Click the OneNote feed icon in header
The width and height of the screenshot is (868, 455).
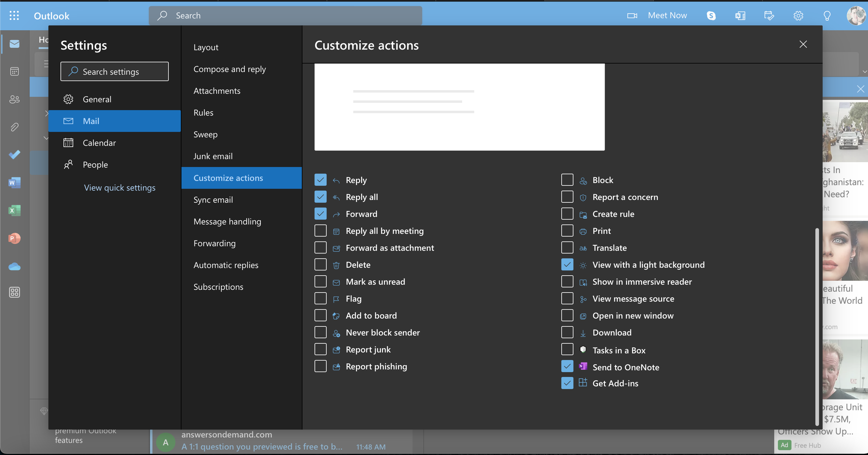point(740,15)
